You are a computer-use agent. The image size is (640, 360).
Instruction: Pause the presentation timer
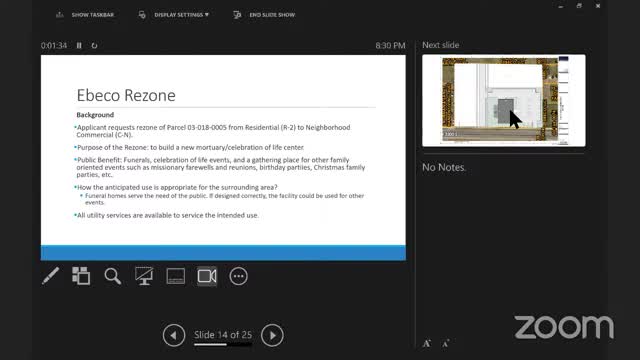pos(79,46)
